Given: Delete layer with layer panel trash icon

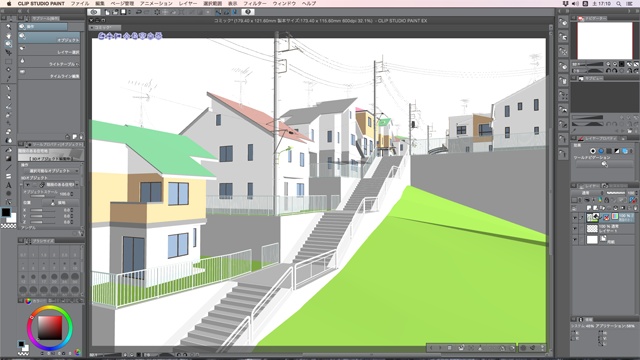Looking at the screenshot, I should pos(635,208).
